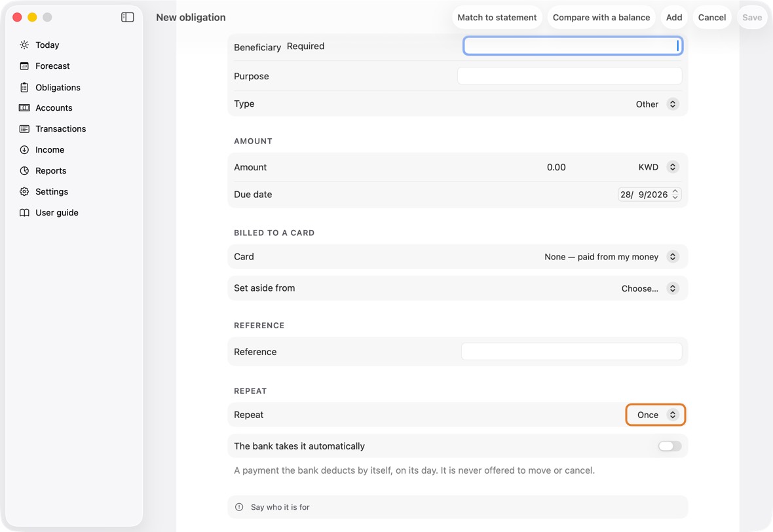This screenshot has height=532, width=773.
Task: Focus the Purpose text field
Action: coord(569,76)
